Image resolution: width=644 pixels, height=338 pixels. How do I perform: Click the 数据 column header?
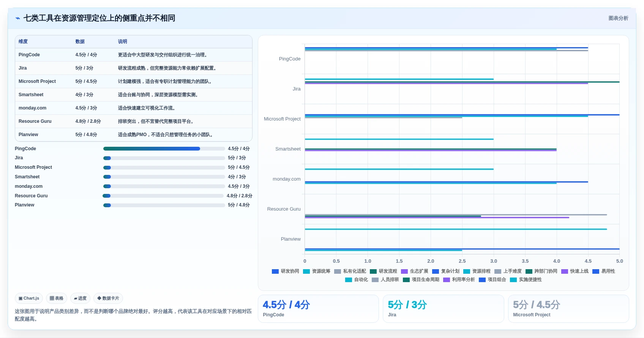click(x=80, y=41)
